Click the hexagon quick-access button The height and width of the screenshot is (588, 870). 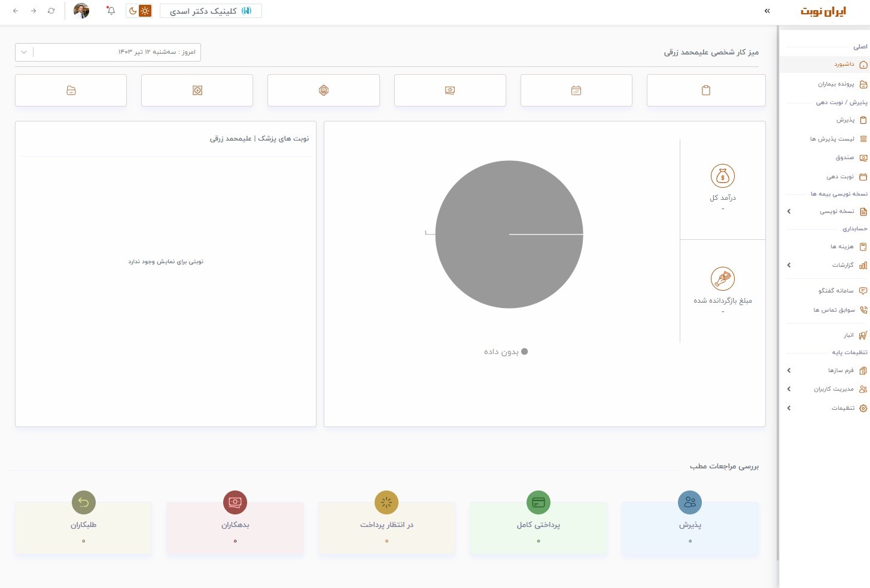(x=324, y=90)
